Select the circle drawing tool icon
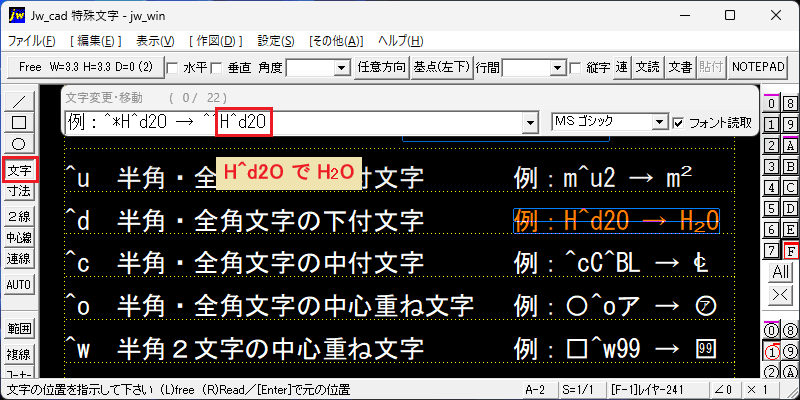800x400 pixels. tap(19, 143)
